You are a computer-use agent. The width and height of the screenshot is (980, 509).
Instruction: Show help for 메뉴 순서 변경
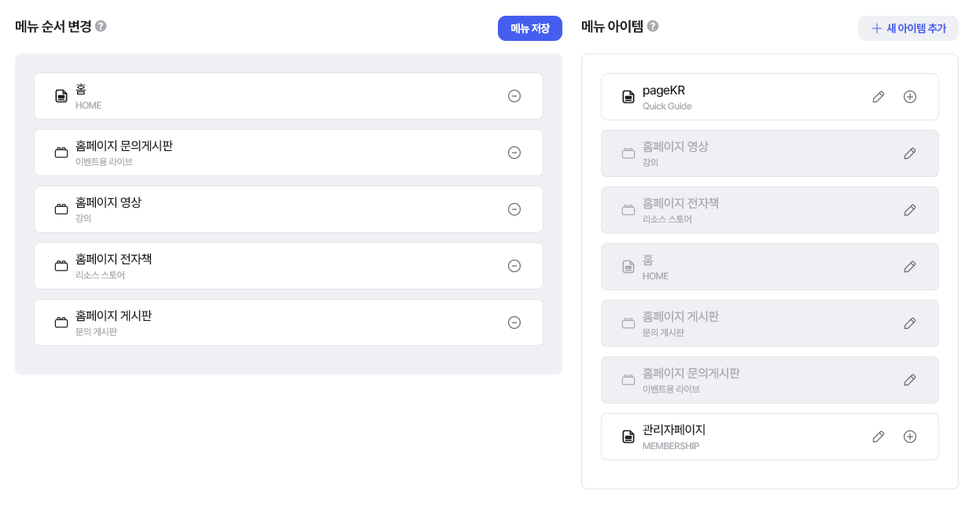pyautogui.click(x=101, y=26)
